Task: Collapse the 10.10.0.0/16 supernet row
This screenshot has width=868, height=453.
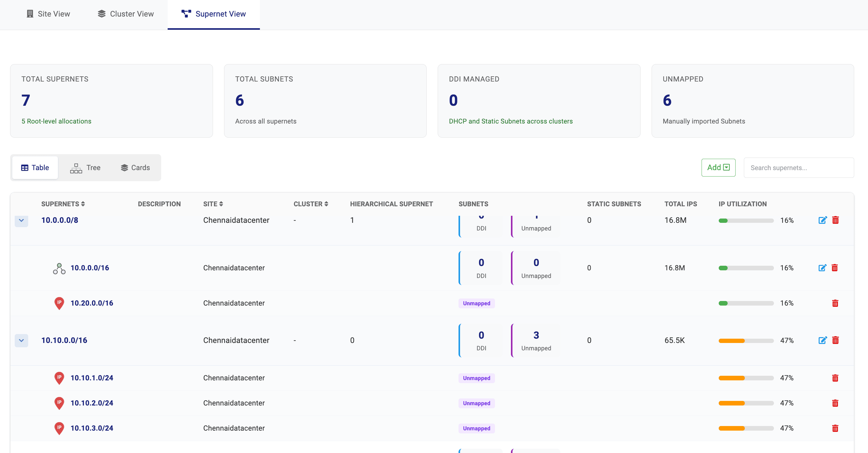Action: click(21, 341)
